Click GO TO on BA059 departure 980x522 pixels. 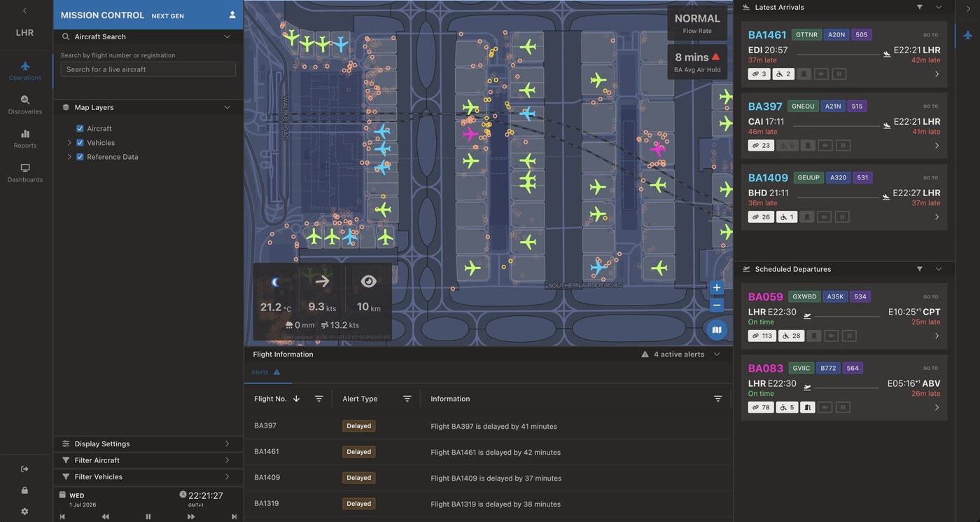click(x=930, y=296)
